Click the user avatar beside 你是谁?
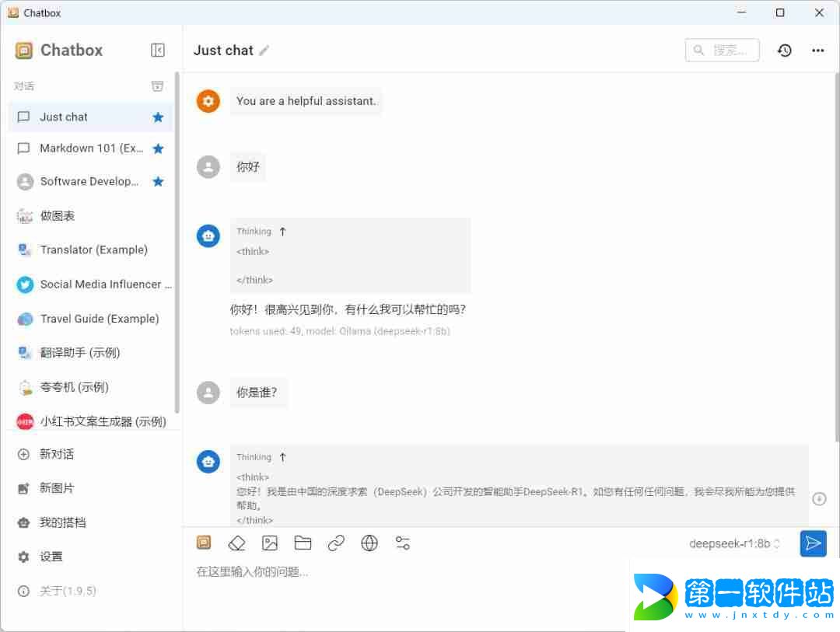 [208, 393]
